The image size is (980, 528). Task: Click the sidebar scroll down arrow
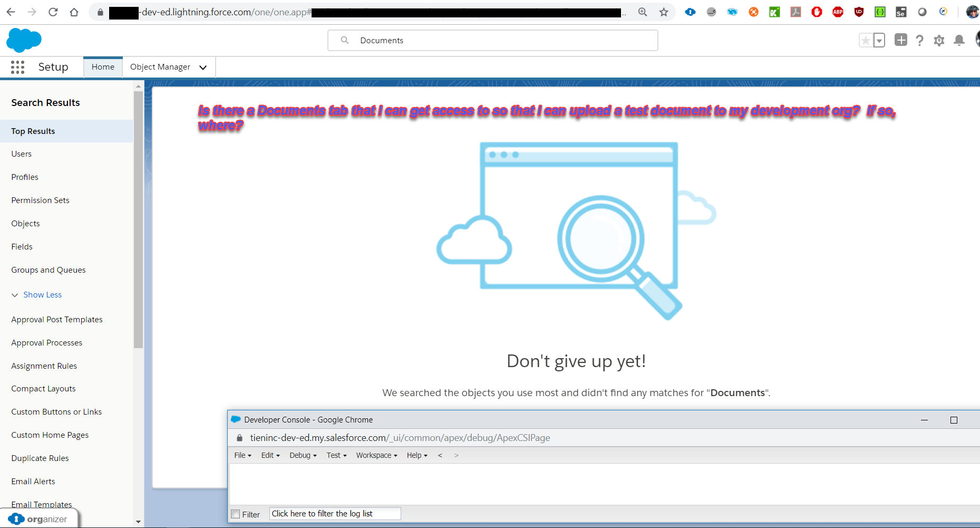point(138,522)
